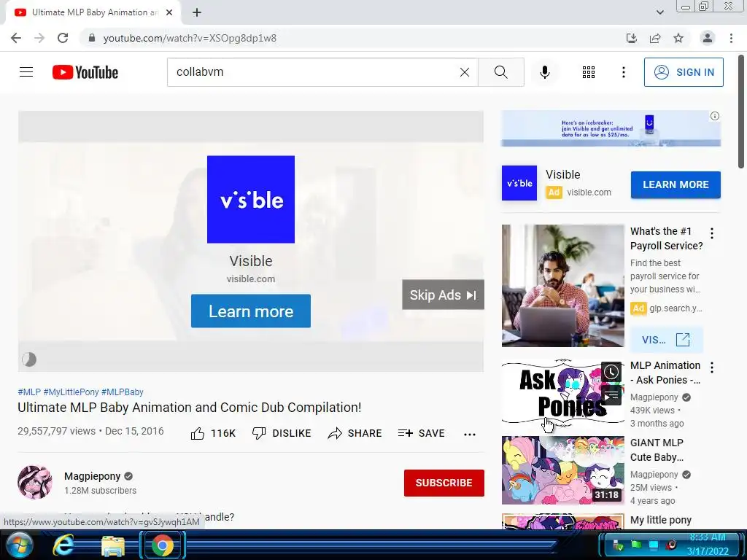Go to YouTube home via logo
The width and height of the screenshot is (747, 560).
pyautogui.click(x=85, y=72)
